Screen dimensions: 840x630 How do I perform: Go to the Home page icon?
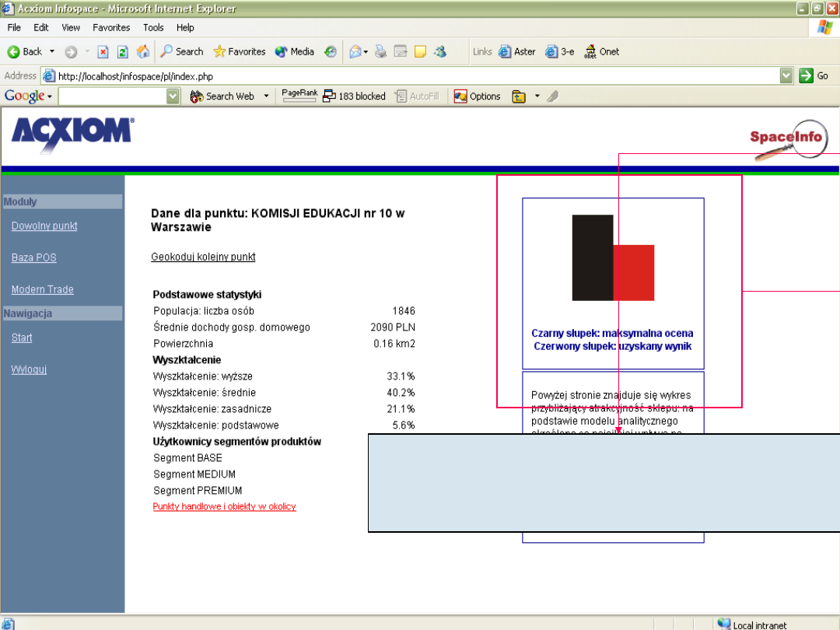[x=142, y=52]
